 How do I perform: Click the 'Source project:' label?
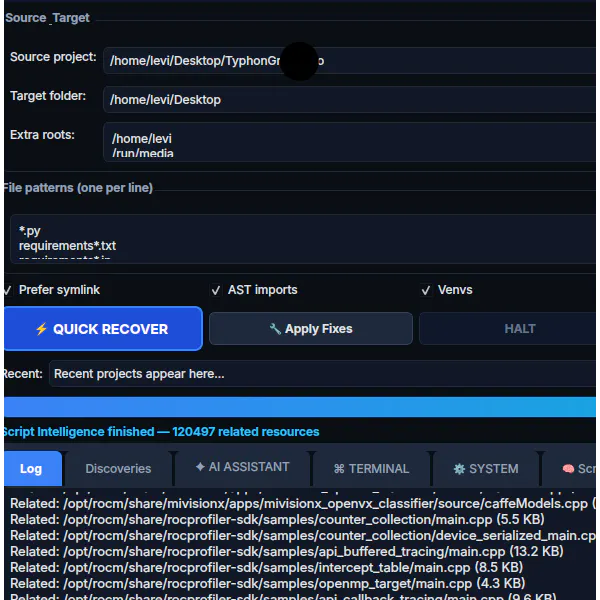(53, 57)
